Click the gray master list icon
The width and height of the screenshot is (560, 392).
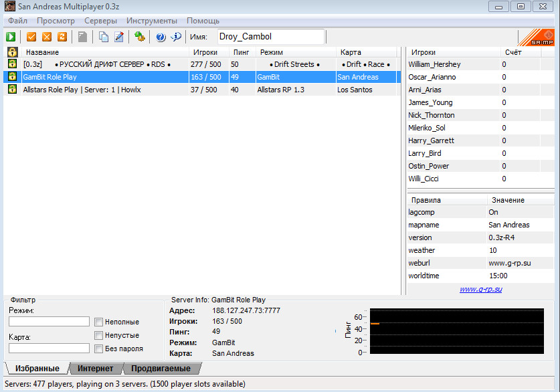[x=82, y=37]
